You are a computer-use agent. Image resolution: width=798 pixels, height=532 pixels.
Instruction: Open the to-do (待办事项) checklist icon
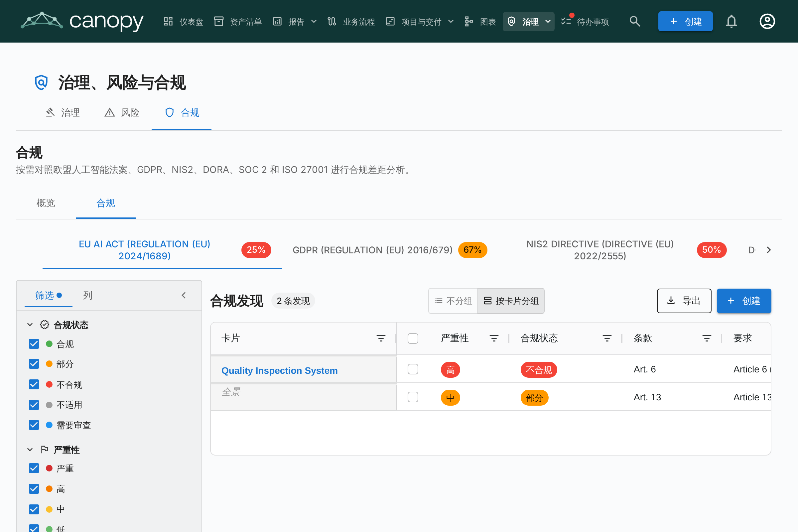click(566, 21)
